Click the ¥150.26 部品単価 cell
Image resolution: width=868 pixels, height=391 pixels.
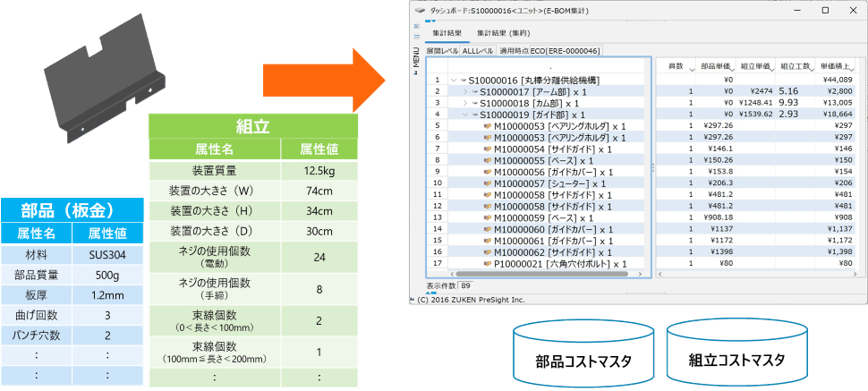pos(715,161)
